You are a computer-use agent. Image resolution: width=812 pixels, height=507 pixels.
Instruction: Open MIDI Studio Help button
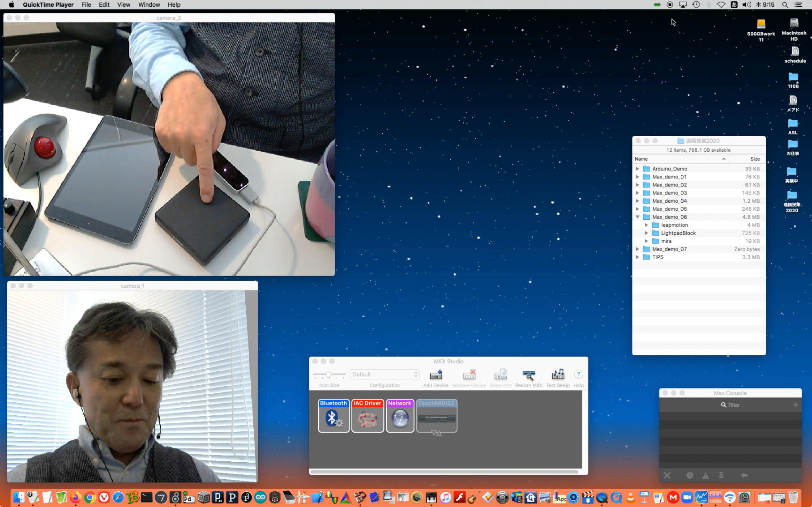point(578,375)
